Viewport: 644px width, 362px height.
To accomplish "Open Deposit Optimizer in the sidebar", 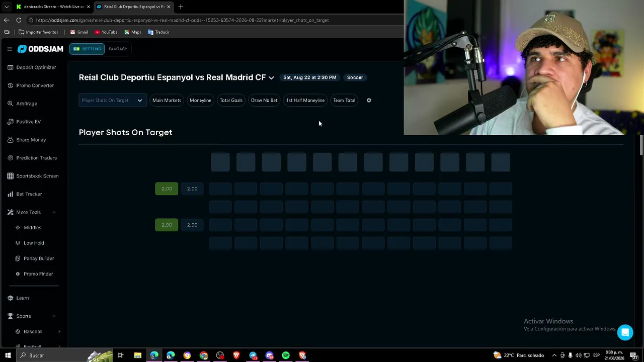I will point(31,67).
